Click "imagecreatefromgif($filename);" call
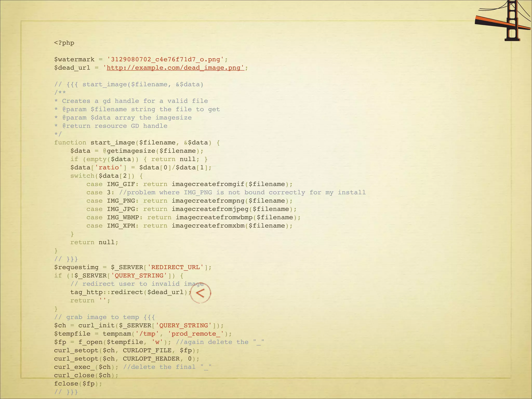Image resolution: width=532 pixels, height=399 pixels. [x=232, y=184]
